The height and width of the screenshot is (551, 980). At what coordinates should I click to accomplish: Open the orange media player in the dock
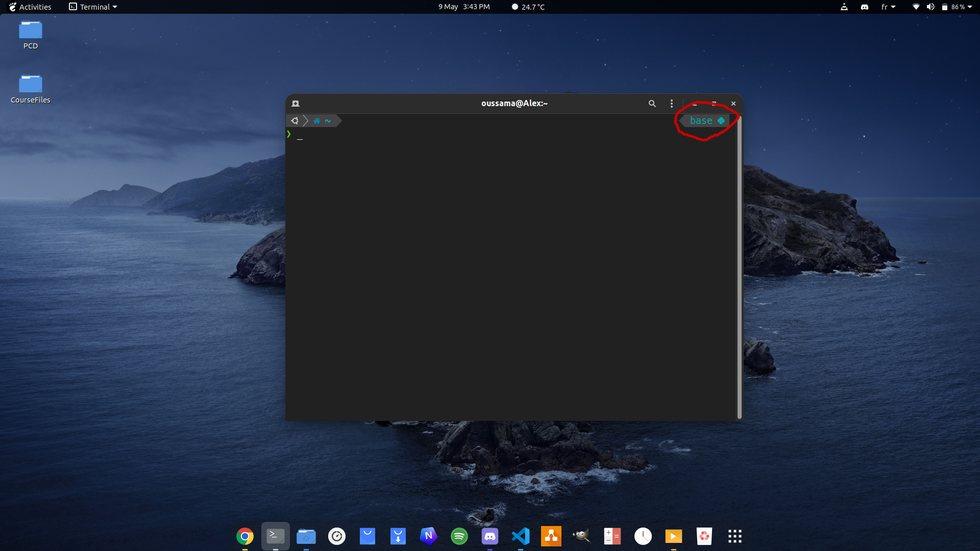(674, 536)
